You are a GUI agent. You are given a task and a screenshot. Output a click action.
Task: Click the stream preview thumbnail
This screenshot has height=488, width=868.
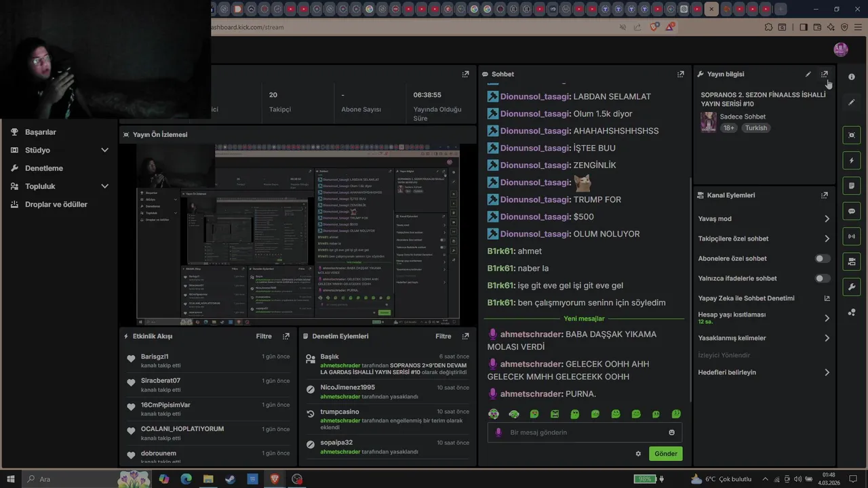point(298,235)
